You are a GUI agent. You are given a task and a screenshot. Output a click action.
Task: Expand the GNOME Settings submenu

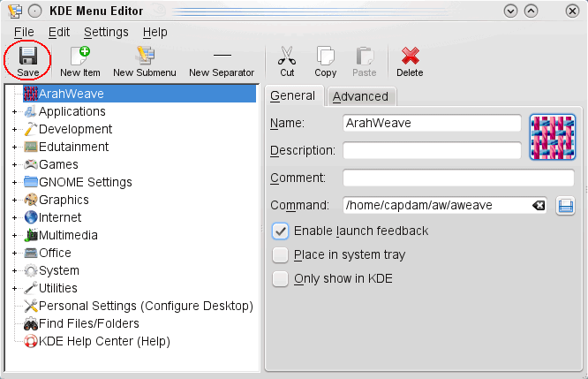pyautogui.click(x=14, y=182)
